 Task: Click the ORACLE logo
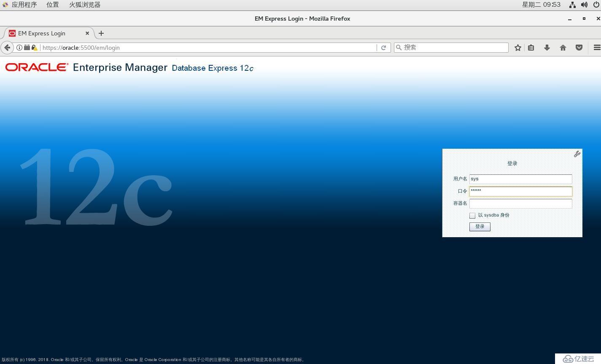tap(37, 67)
